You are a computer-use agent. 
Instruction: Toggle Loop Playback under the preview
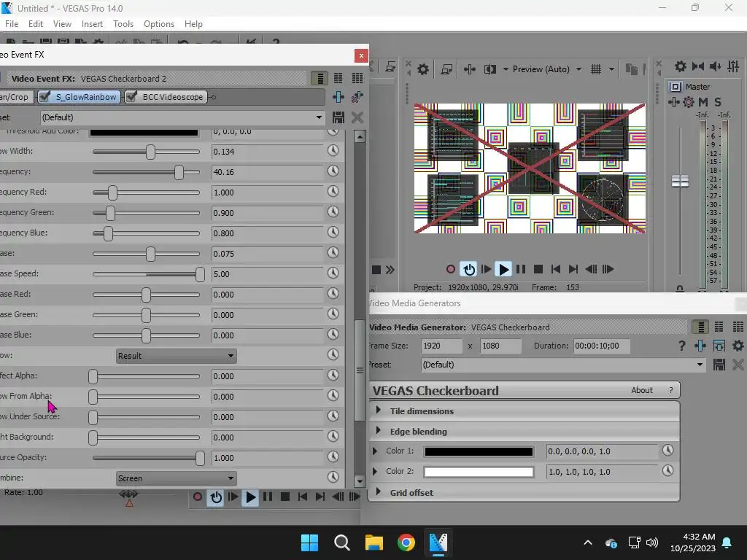(469, 270)
